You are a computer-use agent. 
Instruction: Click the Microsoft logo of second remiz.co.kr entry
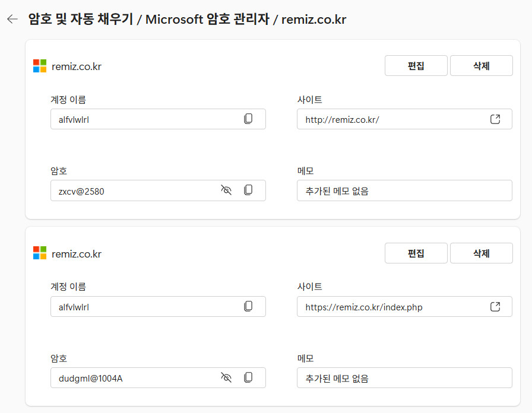coord(40,253)
